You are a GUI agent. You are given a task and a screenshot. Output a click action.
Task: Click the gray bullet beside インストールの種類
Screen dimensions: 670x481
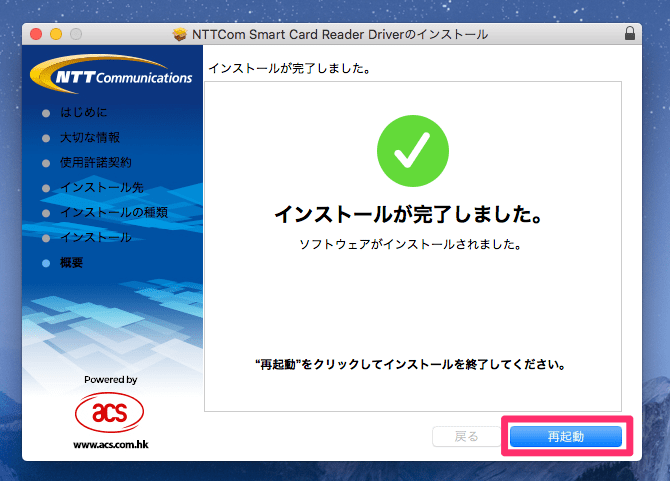pyautogui.click(x=46, y=213)
